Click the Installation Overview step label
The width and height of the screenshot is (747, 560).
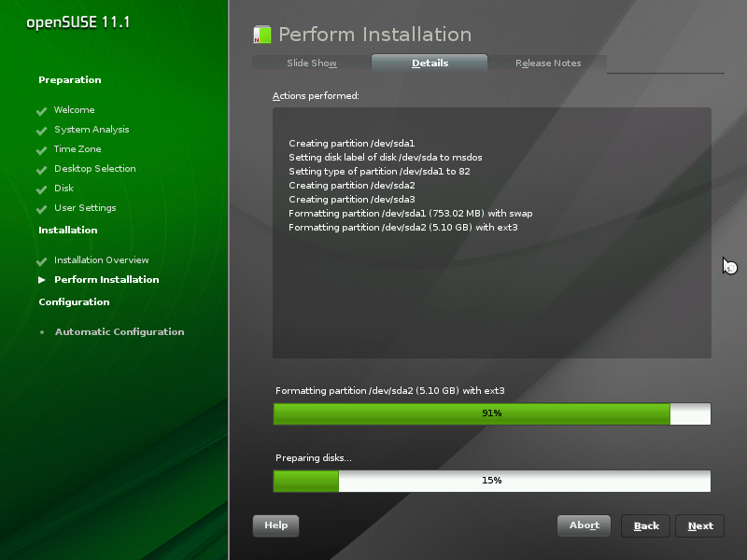click(x=102, y=260)
